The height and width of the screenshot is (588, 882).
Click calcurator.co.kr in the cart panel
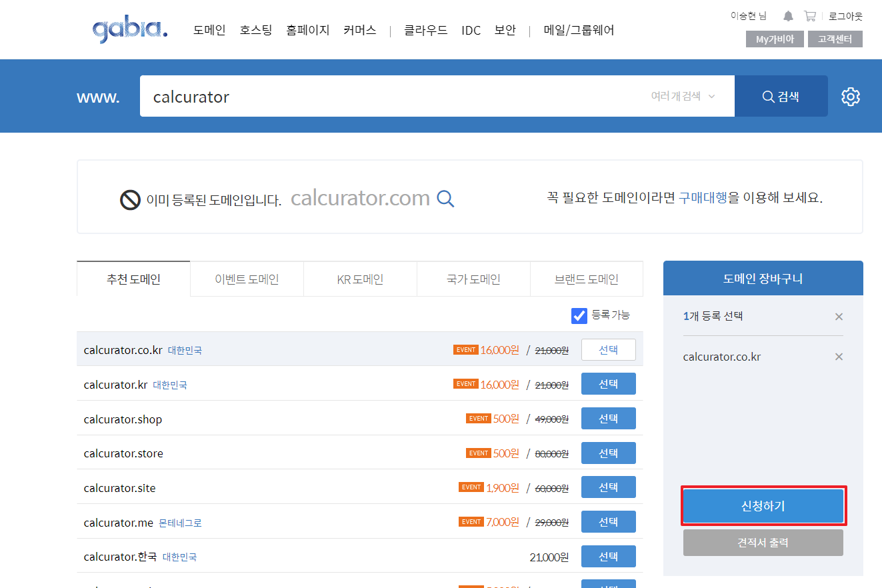point(722,357)
